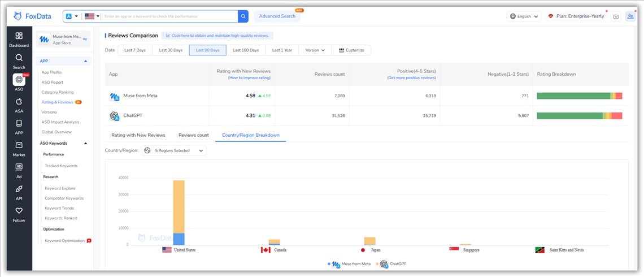Open the country flag dropdown
The image size is (644, 277).
coord(93,16)
